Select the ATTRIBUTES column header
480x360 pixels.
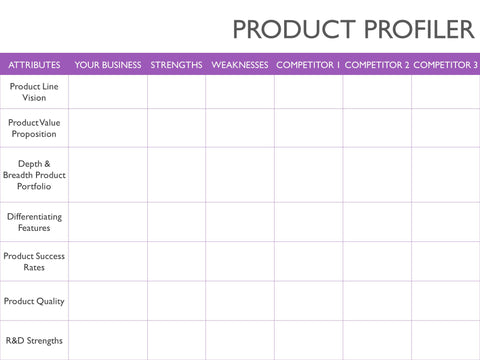[34, 65]
